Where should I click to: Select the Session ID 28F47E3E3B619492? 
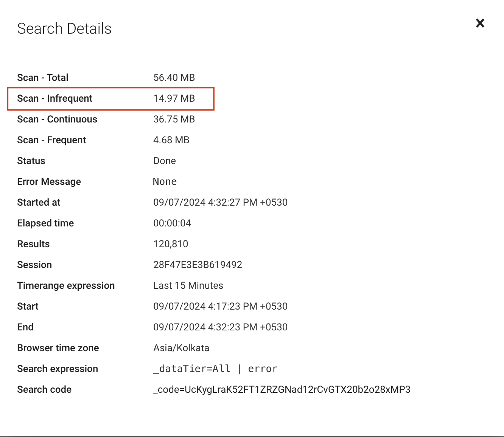point(198,265)
